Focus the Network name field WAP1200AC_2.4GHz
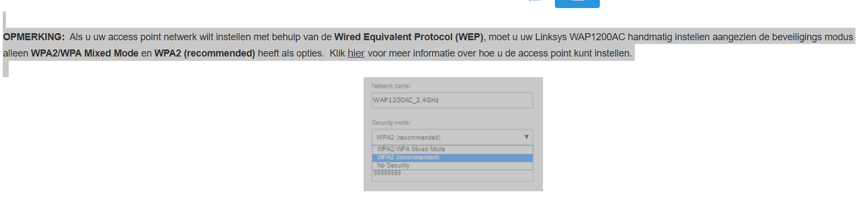Screen dimensions: 868x200 click(x=452, y=100)
